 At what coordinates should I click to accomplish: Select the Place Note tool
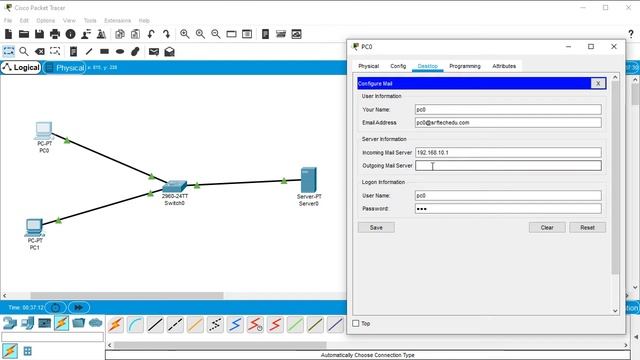73,51
